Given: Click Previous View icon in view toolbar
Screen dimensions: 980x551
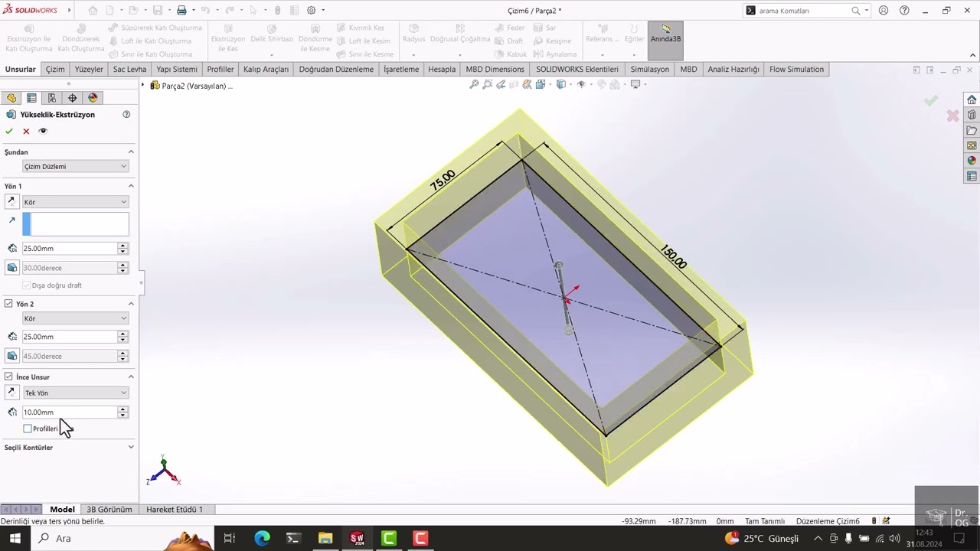Looking at the screenshot, I should click(x=501, y=84).
